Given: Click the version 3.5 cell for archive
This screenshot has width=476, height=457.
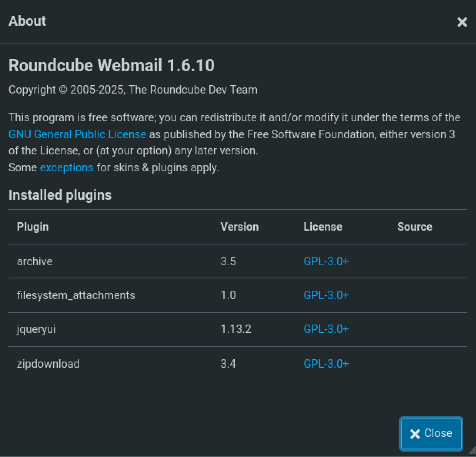Looking at the screenshot, I should 228,261.
